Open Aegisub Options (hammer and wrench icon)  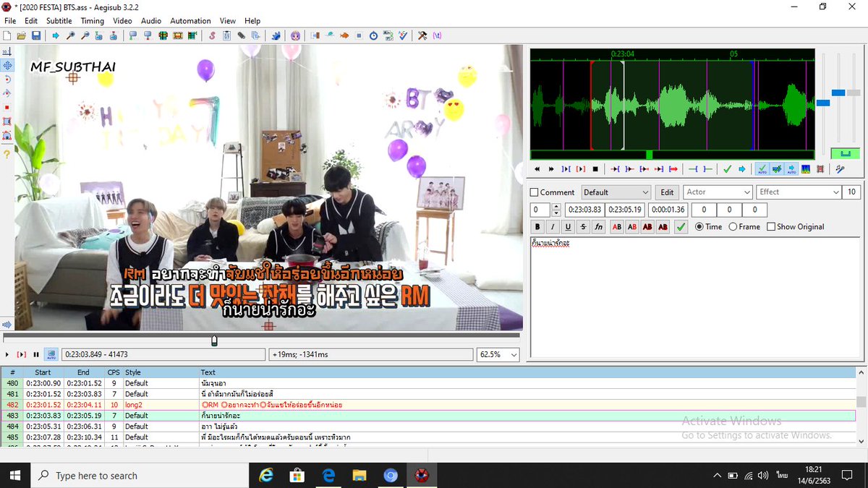pos(422,35)
